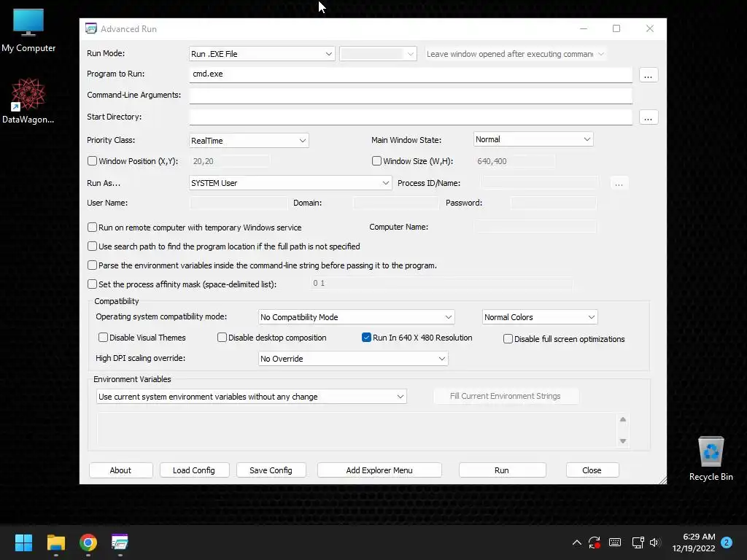
Task: Check Disable desktop composition
Action: pos(222,337)
